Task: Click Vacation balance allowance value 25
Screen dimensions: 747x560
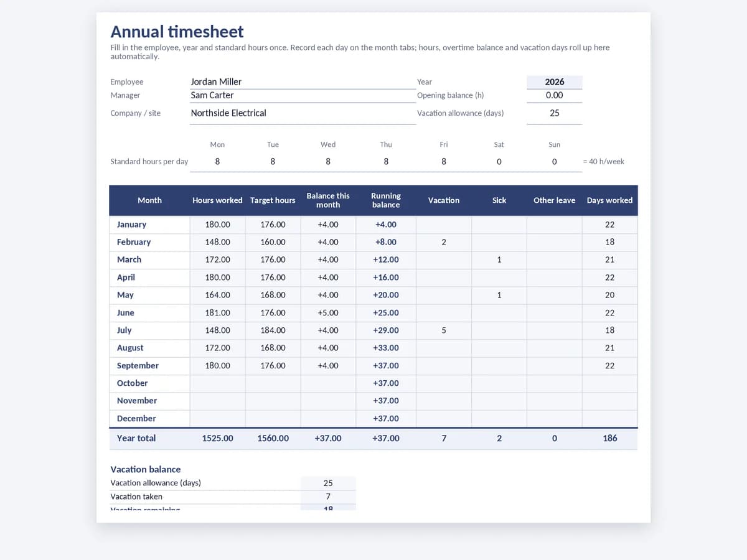Action: coord(328,483)
